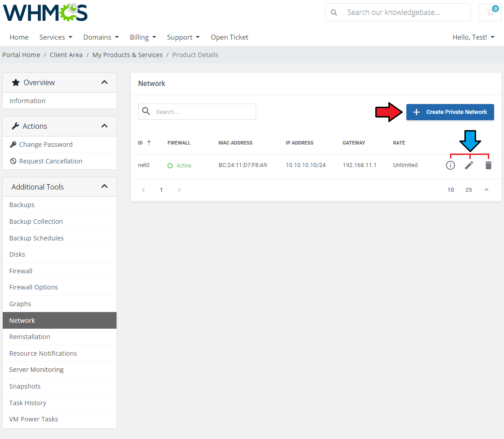504x439 pixels.
Task: Show unlimited entries per page
Action: point(486,190)
